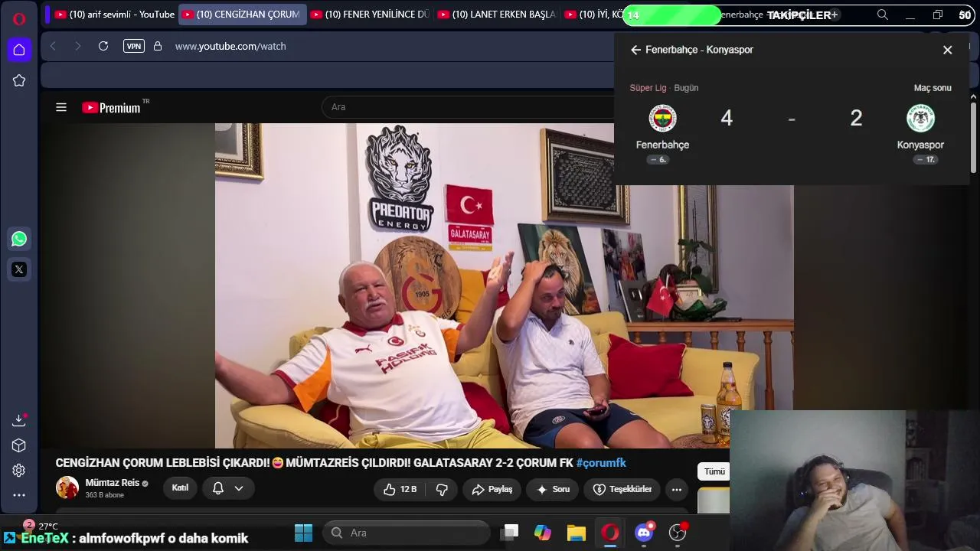Screen dimensions: 980x551
Task: Click the Fenerbahçe team crest
Action: [663, 118]
